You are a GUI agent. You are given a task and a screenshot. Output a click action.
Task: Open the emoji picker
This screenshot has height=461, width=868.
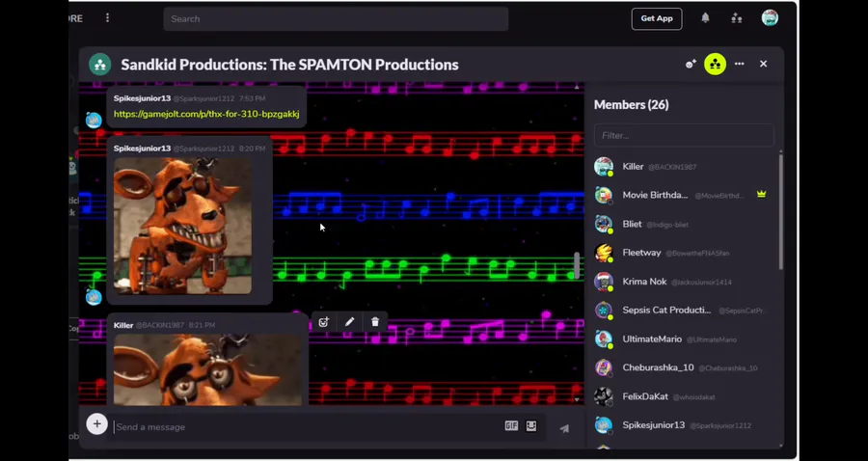(530, 426)
